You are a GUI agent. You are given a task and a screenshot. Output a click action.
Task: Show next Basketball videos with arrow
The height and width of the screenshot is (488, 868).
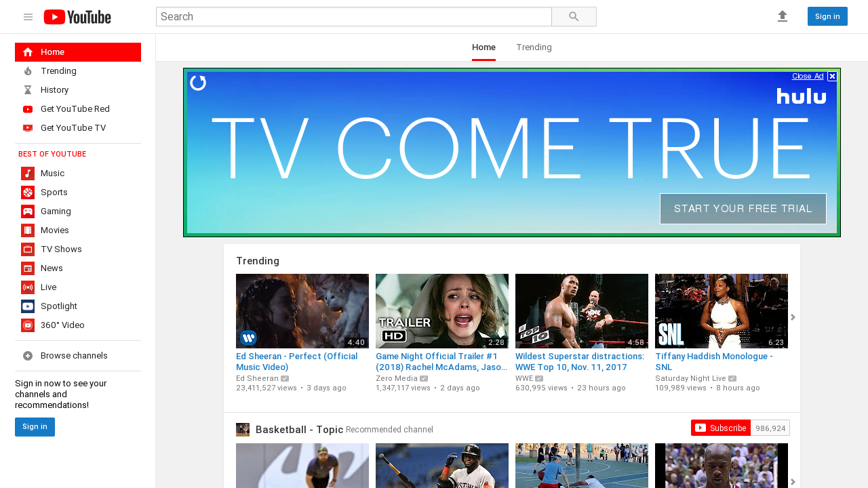(793, 482)
